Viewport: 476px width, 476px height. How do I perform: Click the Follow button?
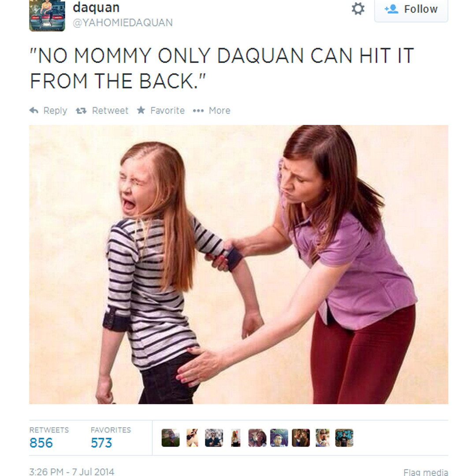coord(411,10)
